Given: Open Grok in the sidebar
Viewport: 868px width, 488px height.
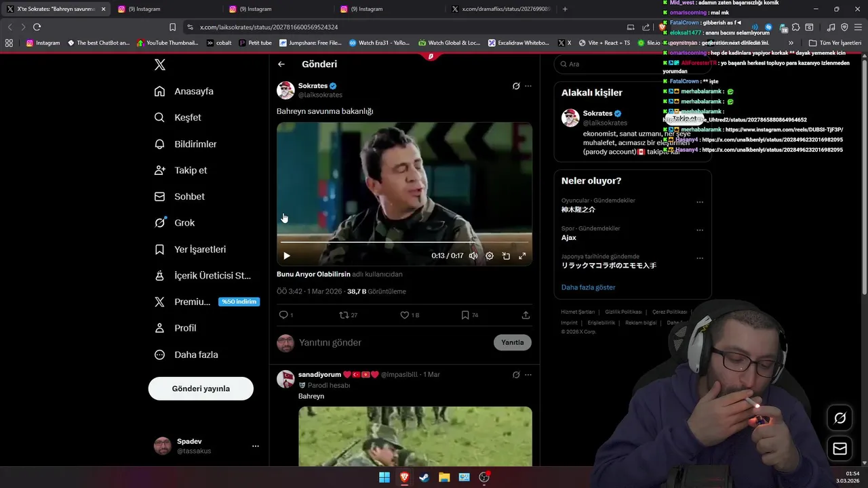Looking at the screenshot, I should coord(174,222).
